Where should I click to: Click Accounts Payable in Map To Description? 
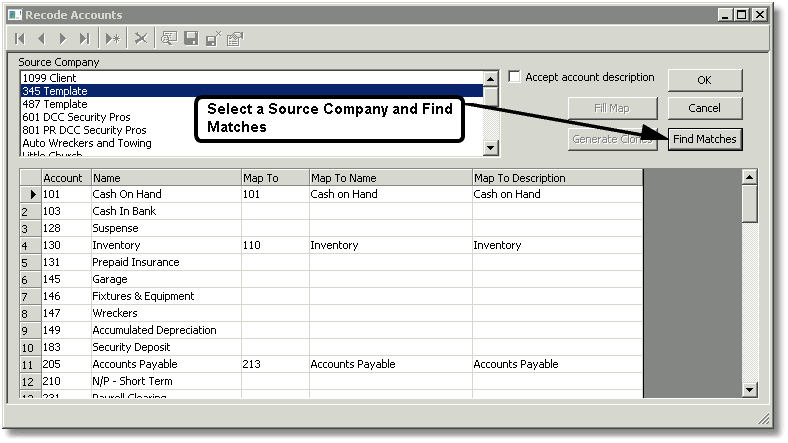pos(557,364)
